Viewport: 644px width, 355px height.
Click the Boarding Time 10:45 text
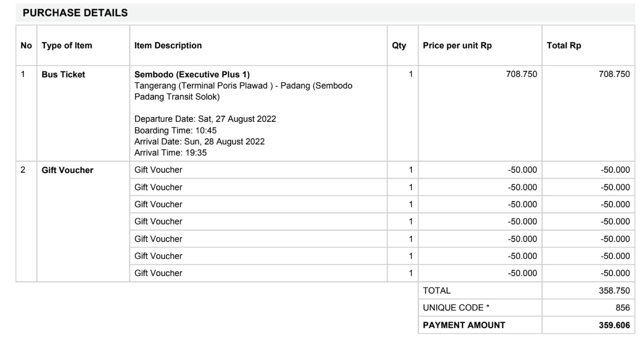tap(175, 131)
